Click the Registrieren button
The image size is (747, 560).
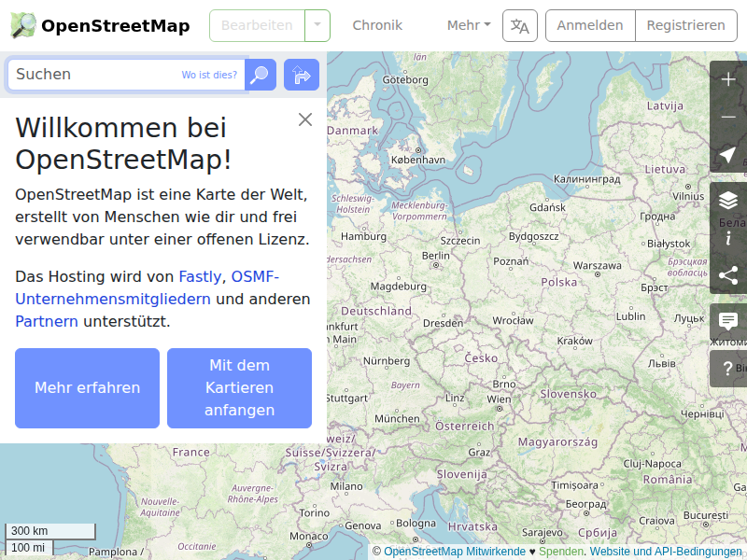[x=685, y=25]
